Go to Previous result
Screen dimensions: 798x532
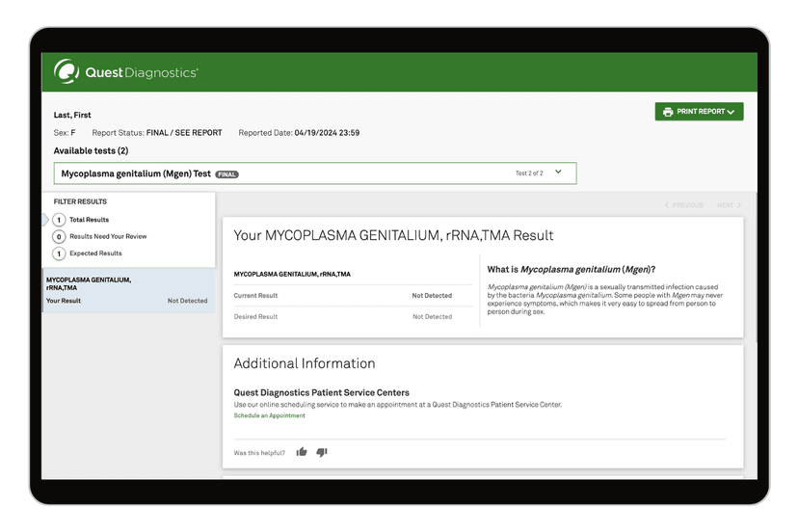click(684, 205)
